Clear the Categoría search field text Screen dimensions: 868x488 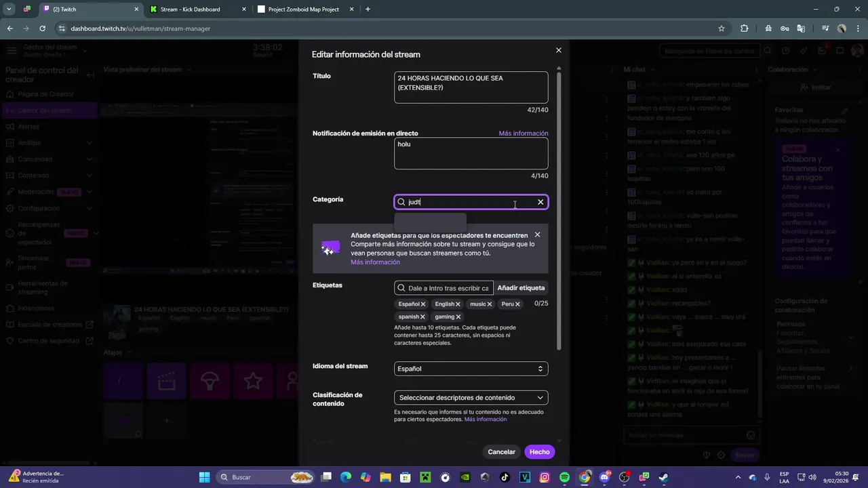pos(540,202)
